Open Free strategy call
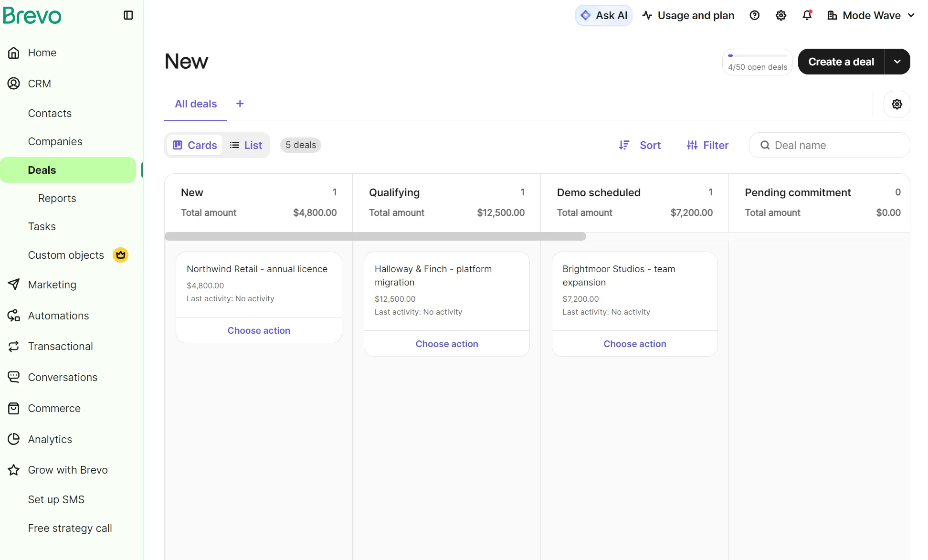The height and width of the screenshot is (560, 928). 70,528
